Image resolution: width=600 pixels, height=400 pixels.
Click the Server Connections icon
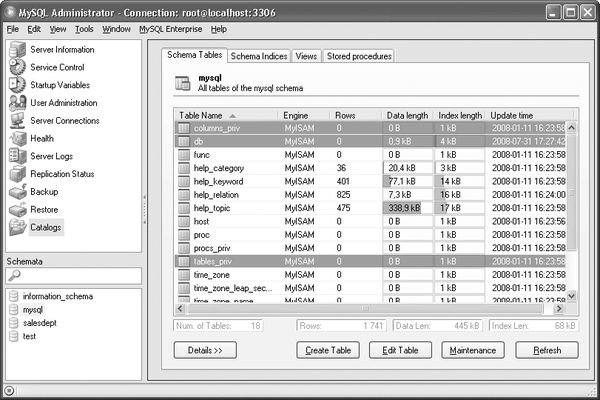(x=17, y=121)
